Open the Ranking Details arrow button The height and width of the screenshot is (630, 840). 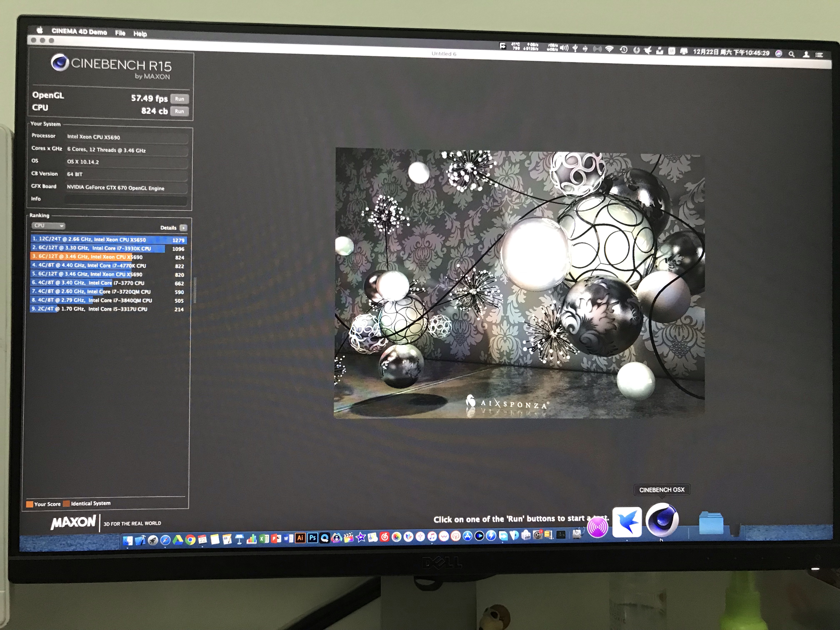click(183, 228)
